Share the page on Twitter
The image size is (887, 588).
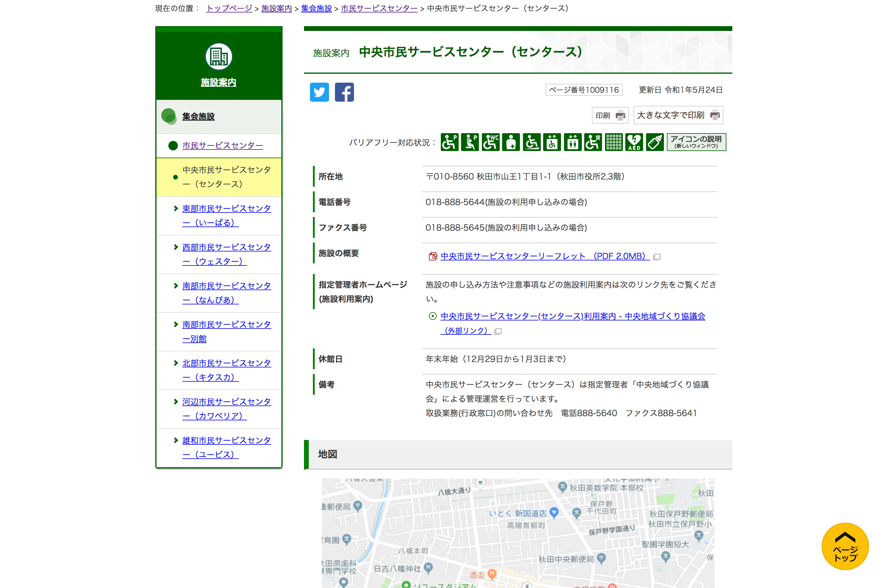[x=319, y=92]
